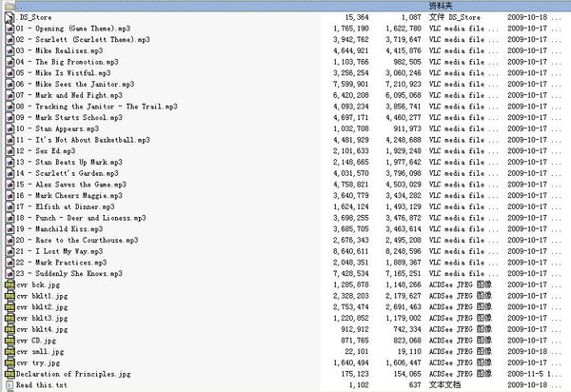
Task: Click packed size 1,148,266 of cvr bck.jpg
Action: point(404,284)
